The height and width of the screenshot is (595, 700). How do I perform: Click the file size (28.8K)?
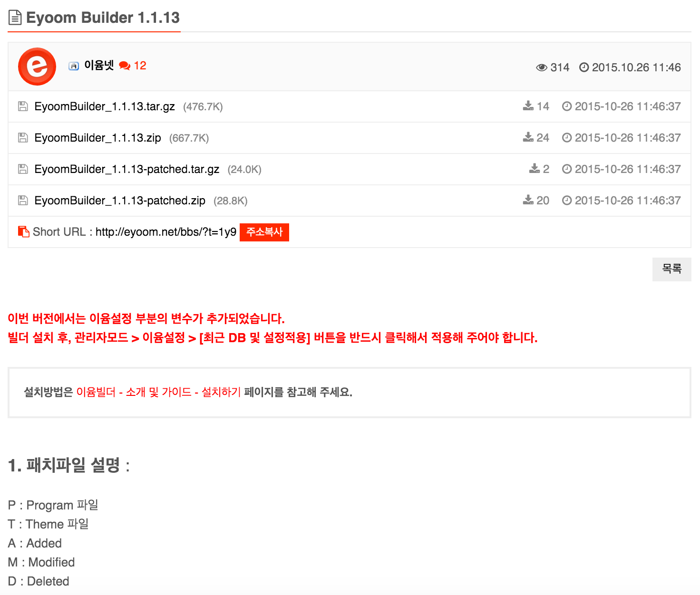pos(231,201)
